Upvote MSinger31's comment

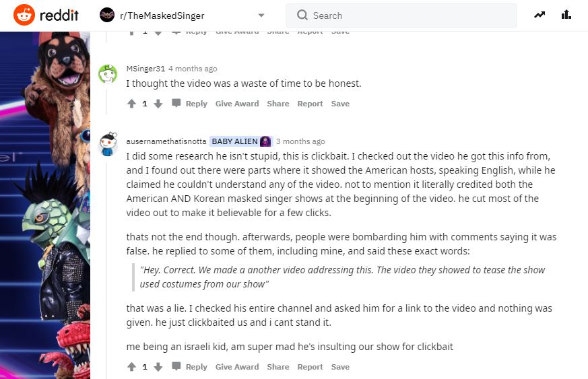click(131, 104)
